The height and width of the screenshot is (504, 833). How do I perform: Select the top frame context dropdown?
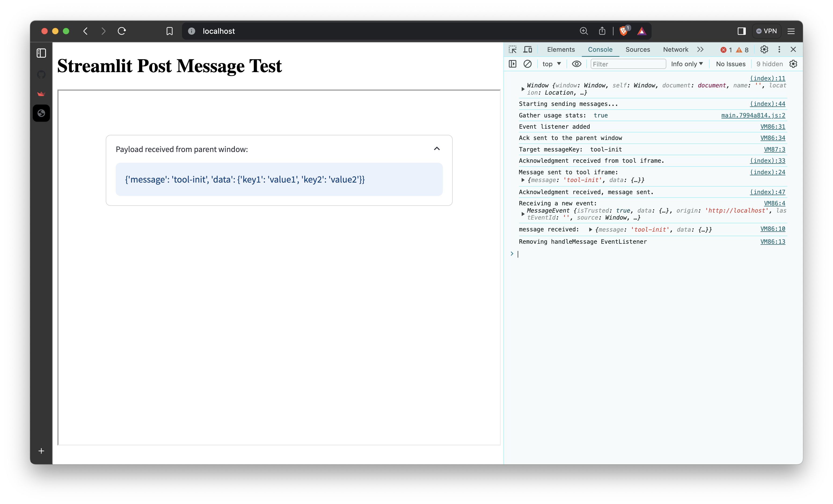click(x=551, y=64)
